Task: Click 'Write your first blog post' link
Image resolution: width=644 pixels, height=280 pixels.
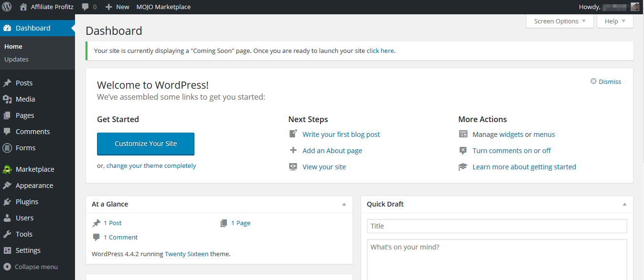Action: coord(341,135)
